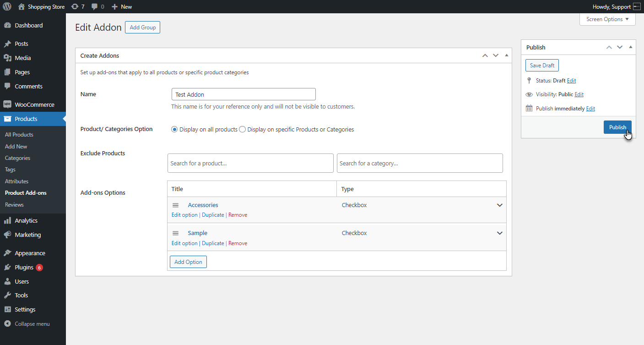Open the comments bubble icon in admin bar
The width and height of the screenshot is (644, 345).
[x=94, y=7]
